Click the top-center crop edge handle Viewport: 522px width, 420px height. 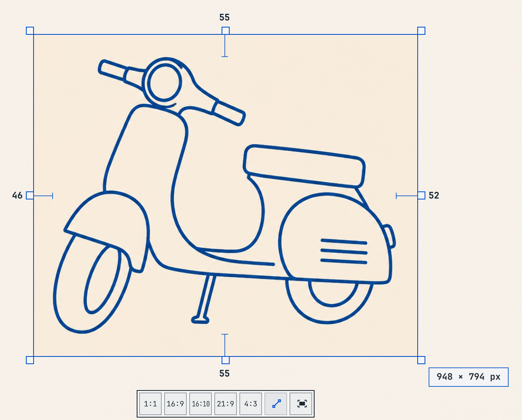226,31
